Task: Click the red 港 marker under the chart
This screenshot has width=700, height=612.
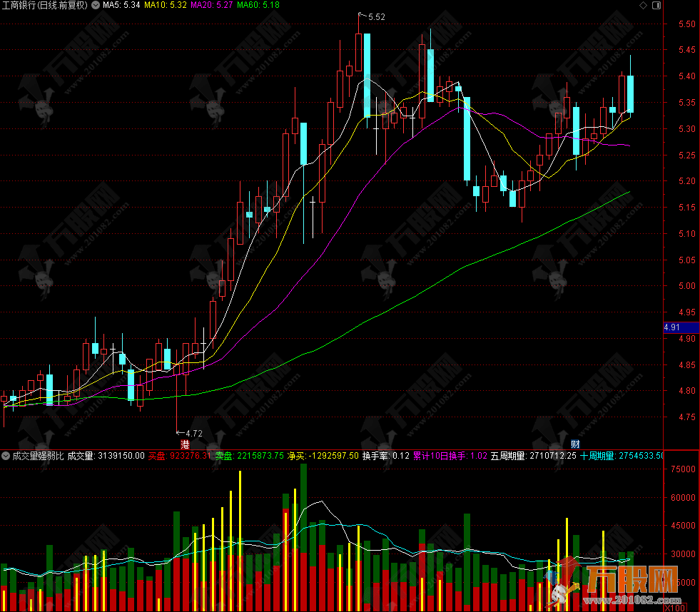Action: coord(185,444)
